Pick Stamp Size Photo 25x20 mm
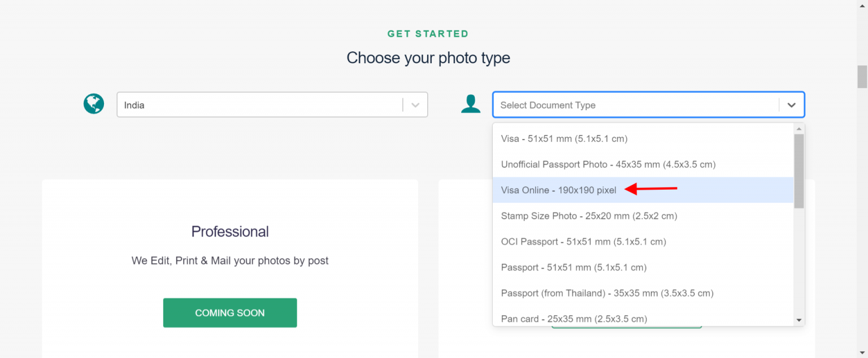Viewport: 868px width, 358px height. point(589,216)
